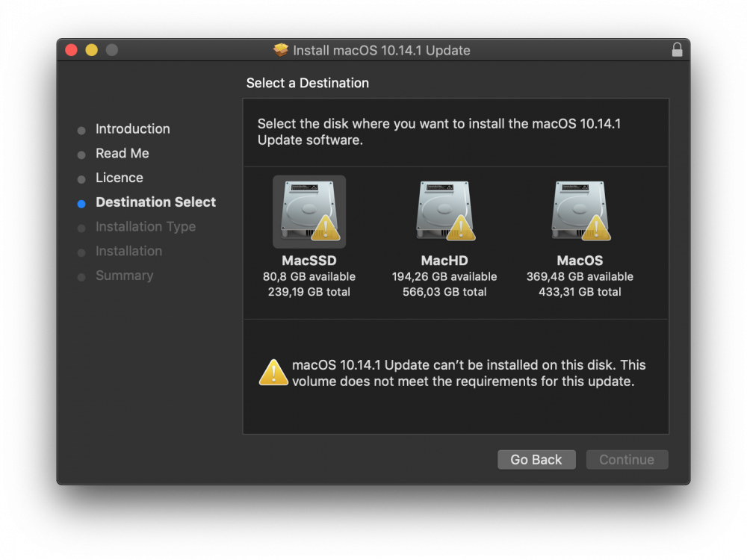
Task: Click the warning triangle beside the error message
Action: pos(273,373)
